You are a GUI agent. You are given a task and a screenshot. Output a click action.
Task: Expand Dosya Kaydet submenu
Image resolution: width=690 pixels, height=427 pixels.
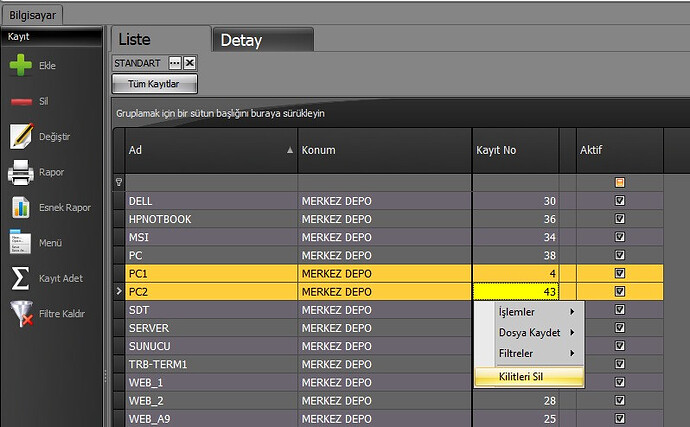click(x=529, y=332)
